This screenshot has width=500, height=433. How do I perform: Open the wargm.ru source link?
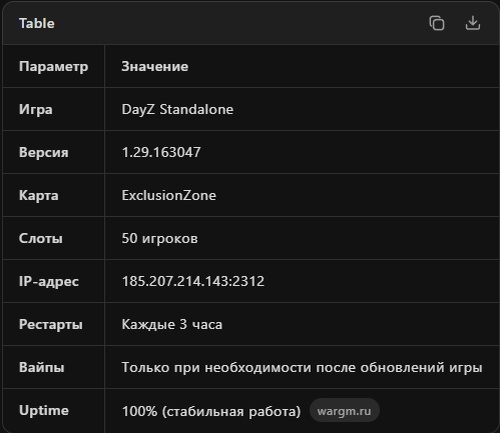(x=344, y=411)
